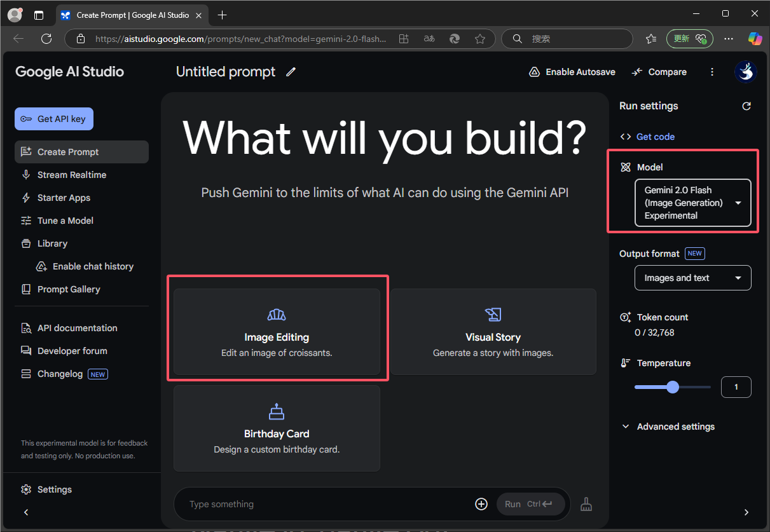The width and height of the screenshot is (770, 532).
Task: Choose the Image Editing card
Action: (277, 332)
